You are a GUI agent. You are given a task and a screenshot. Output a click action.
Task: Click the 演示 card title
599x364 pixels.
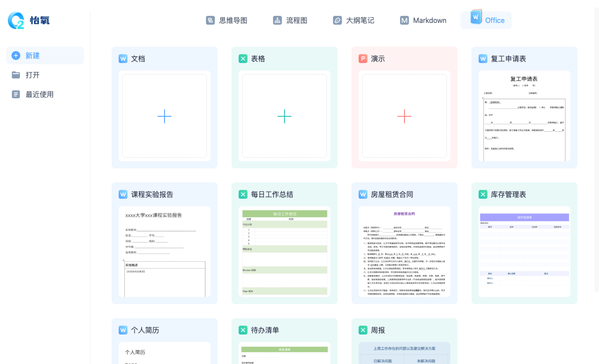pyautogui.click(x=378, y=59)
